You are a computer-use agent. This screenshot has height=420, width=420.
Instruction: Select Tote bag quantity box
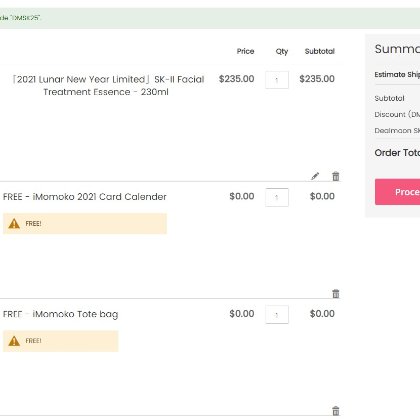(x=277, y=315)
